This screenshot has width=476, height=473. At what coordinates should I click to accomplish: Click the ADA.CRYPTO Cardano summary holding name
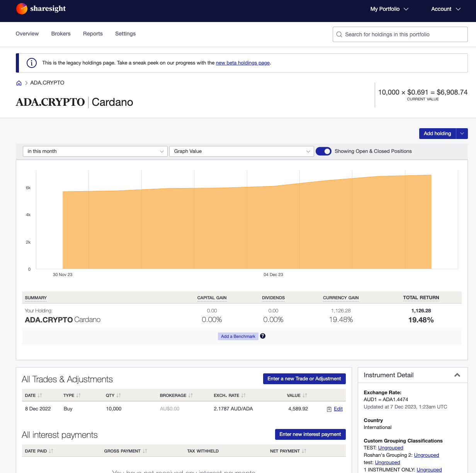tap(63, 320)
